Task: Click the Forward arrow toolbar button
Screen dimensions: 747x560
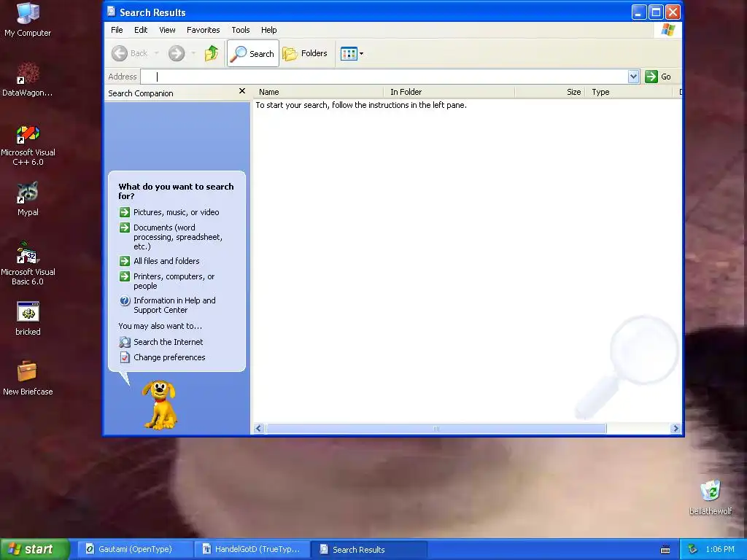Action: click(x=177, y=53)
